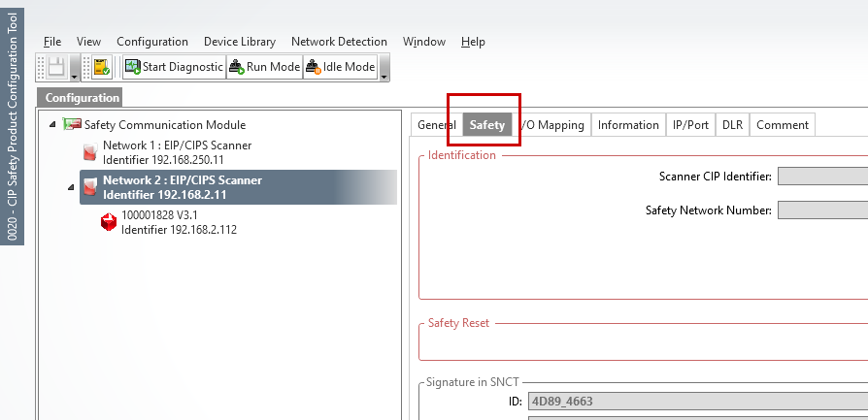The width and height of the screenshot is (868, 420).
Task: Click the Run Mode green arrow icon
Action: coord(237,68)
